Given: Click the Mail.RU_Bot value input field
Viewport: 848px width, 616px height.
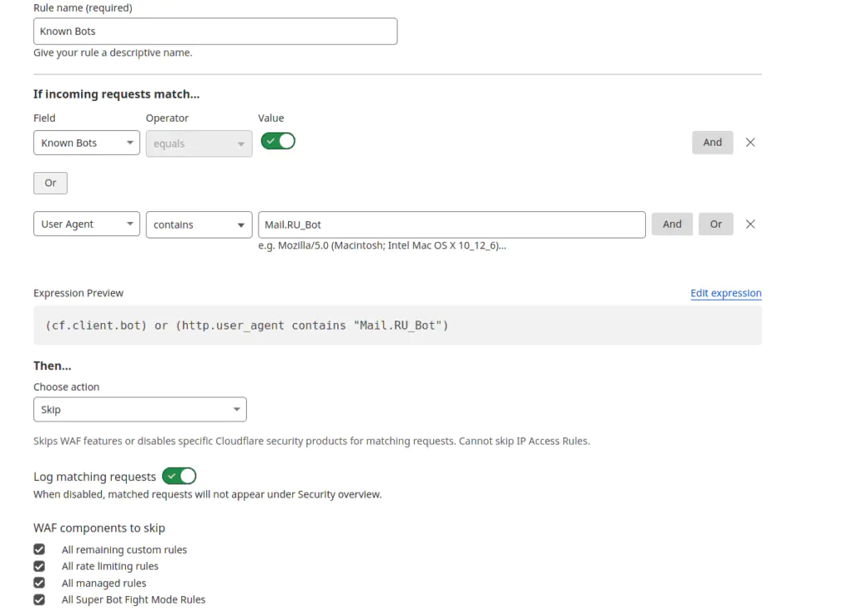Looking at the screenshot, I should click(451, 224).
